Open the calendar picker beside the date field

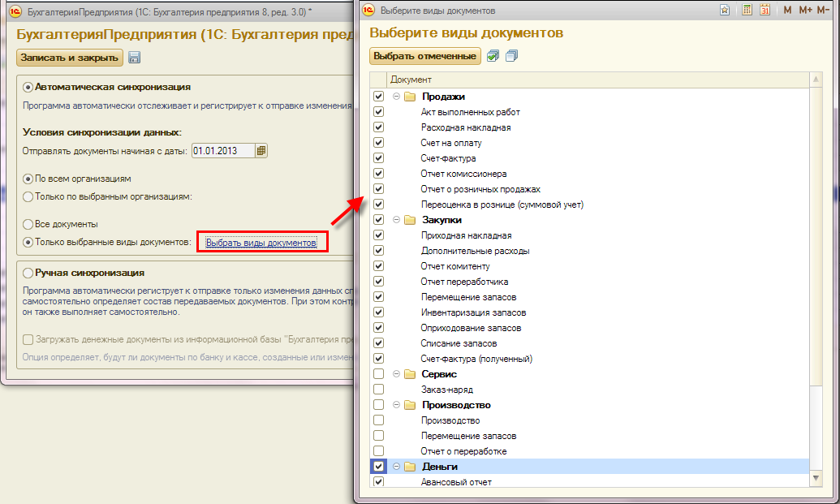coord(261,151)
